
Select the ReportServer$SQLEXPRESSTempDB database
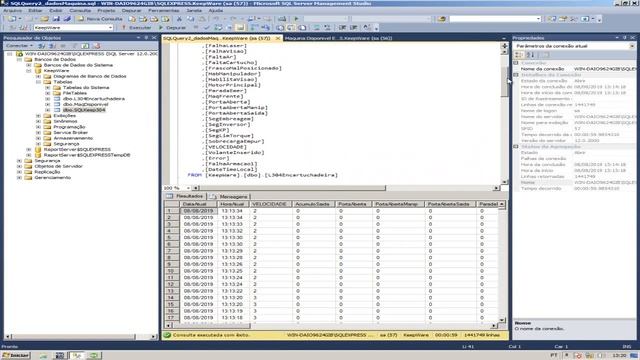click(87, 155)
